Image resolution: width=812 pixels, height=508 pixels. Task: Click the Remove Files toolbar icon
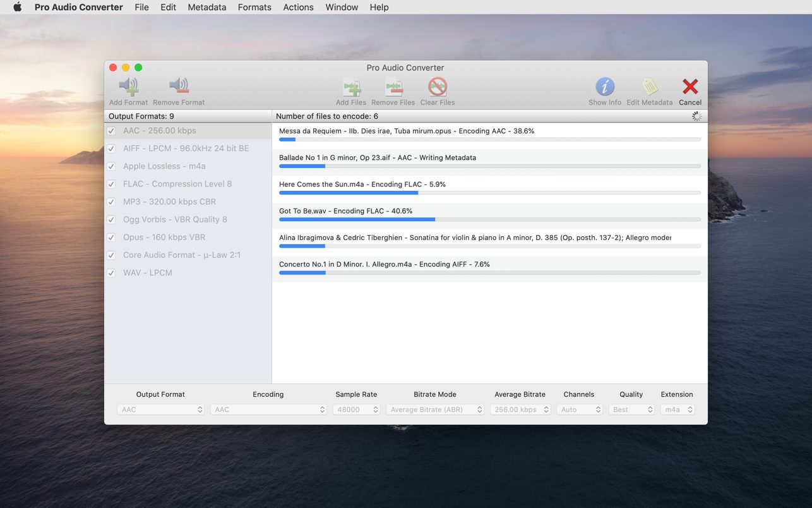tap(393, 87)
